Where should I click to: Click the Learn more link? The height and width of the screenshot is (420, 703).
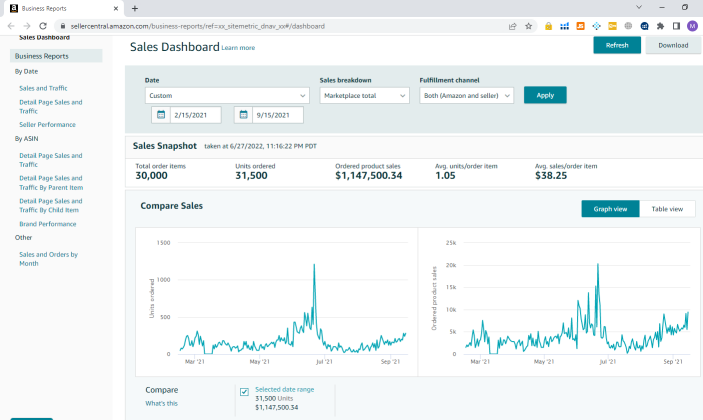tap(238, 48)
